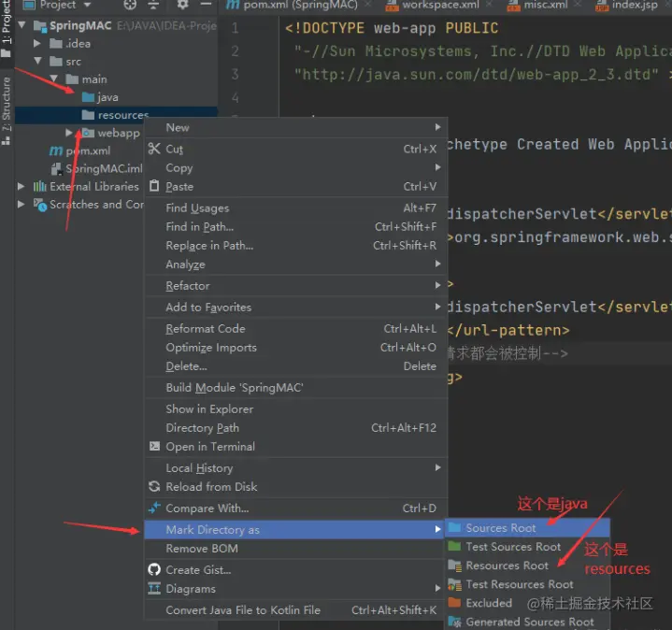Select the resources folder in tree
The width and height of the screenshot is (672, 630).
[116, 115]
